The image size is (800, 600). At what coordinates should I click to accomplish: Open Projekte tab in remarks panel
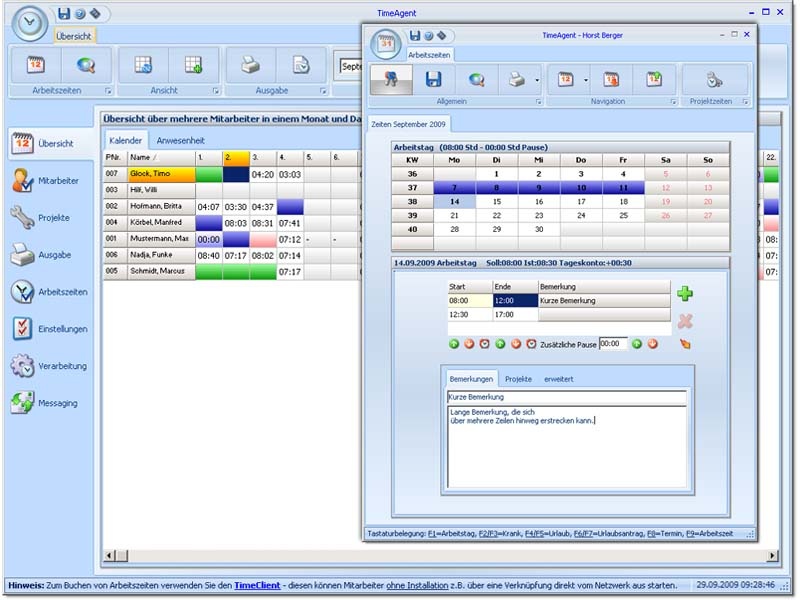[518, 379]
